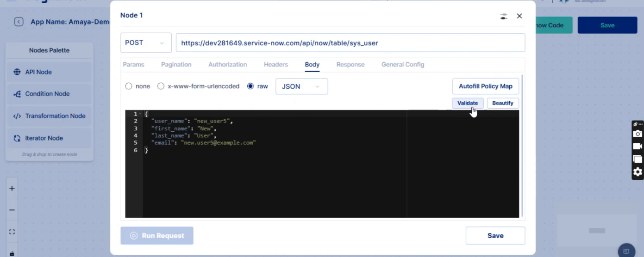
Task: Select the raw body option
Action: pyautogui.click(x=250, y=86)
